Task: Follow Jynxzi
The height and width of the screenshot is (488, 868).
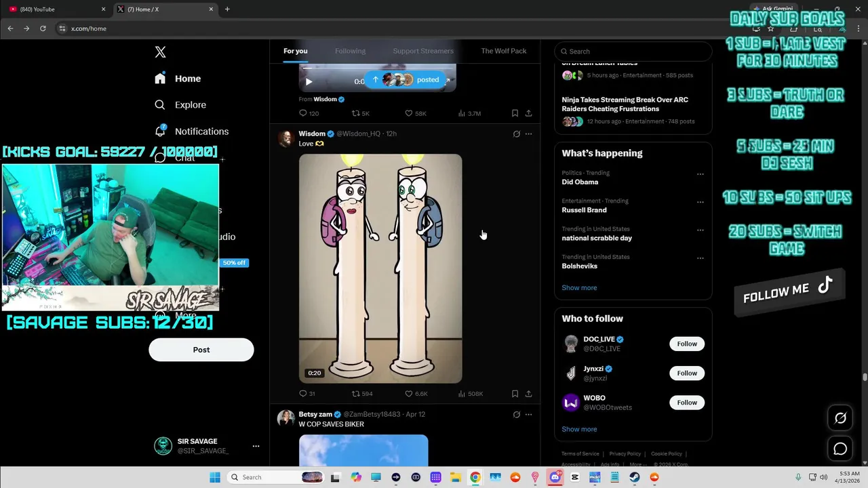Action: click(x=687, y=373)
